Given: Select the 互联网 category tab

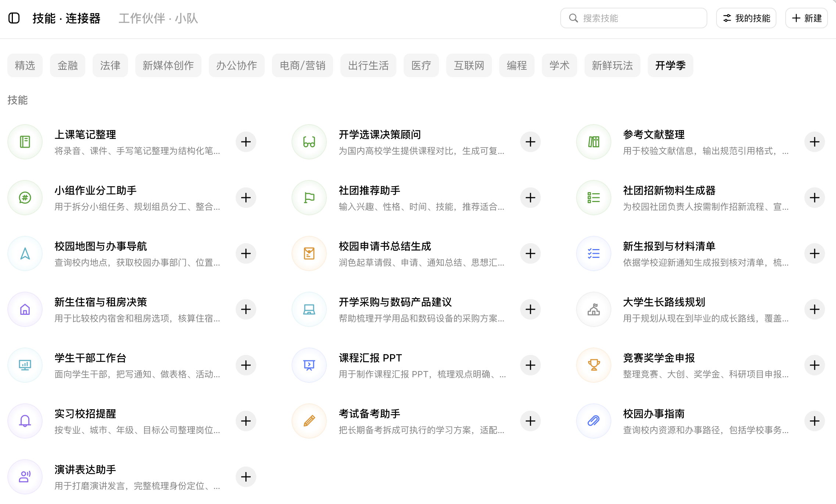Looking at the screenshot, I should (x=469, y=65).
